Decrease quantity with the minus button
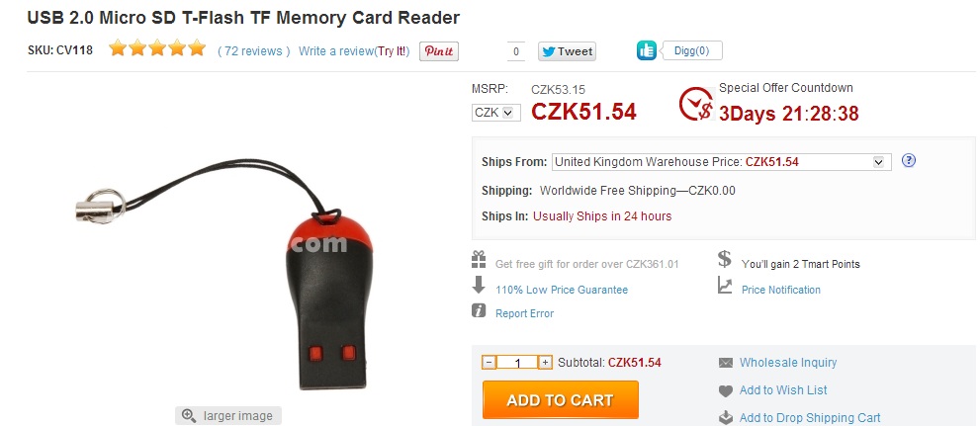This screenshot has height=426, width=980. click(490, 363)
